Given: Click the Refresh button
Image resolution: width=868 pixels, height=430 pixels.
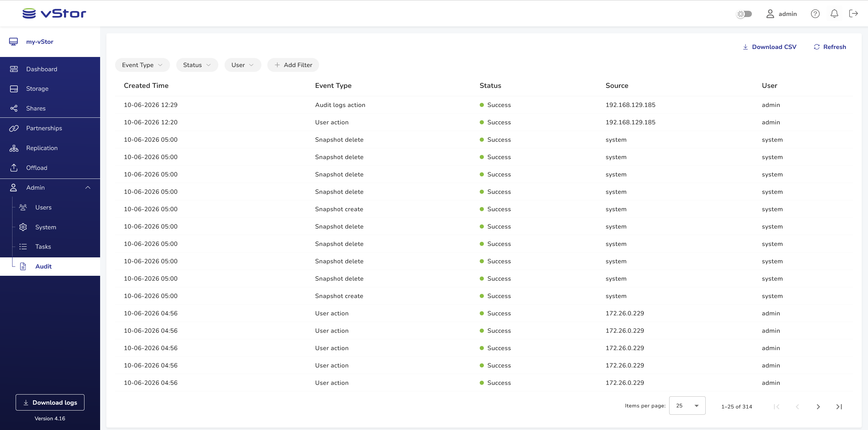Looking at the screenshot, I should coord(830,47).
